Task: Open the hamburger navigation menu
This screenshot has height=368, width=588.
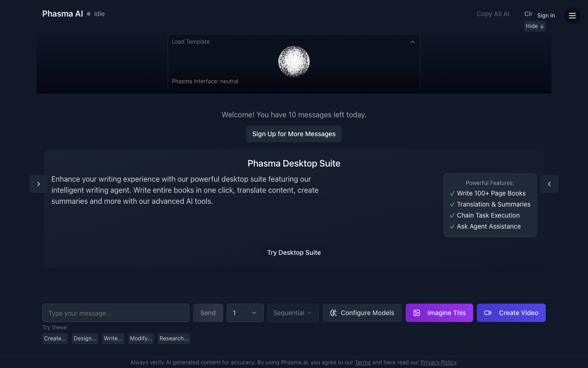Action: click(x=572, y=15)
